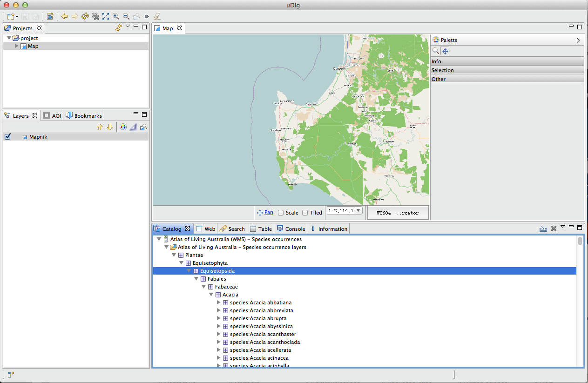Viewport: 588px width, 383px height.
Task: Click the Zoom In toolbar icon
Action: [x=116, y=16]
